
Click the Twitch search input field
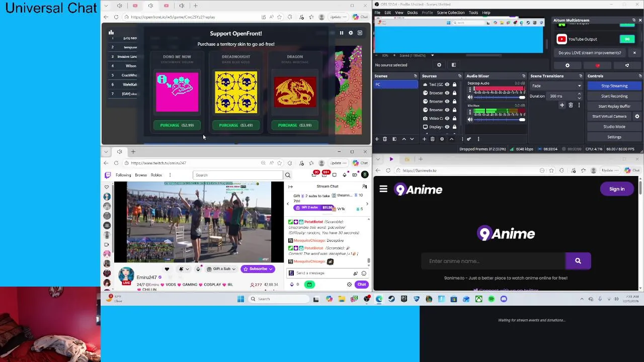238,175
